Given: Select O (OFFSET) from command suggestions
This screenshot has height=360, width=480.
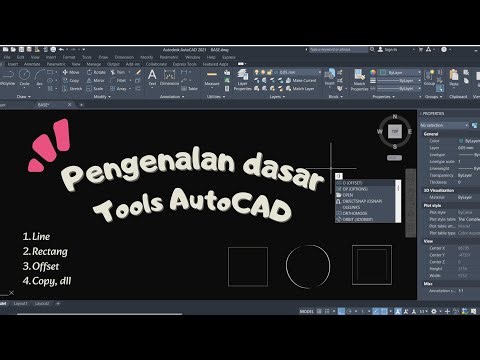Looking at the screenshot, I should (x=366, y=183).
